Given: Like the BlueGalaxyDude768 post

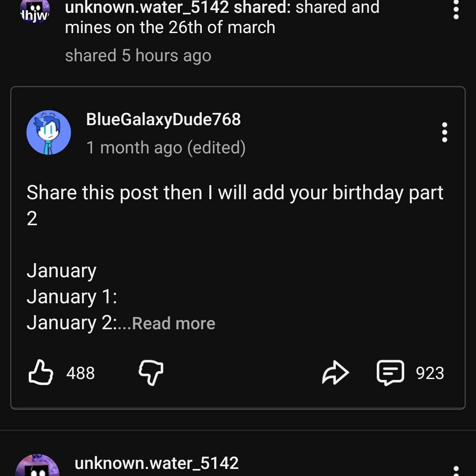Looking at the screenshot, I should tap(41, 372).
